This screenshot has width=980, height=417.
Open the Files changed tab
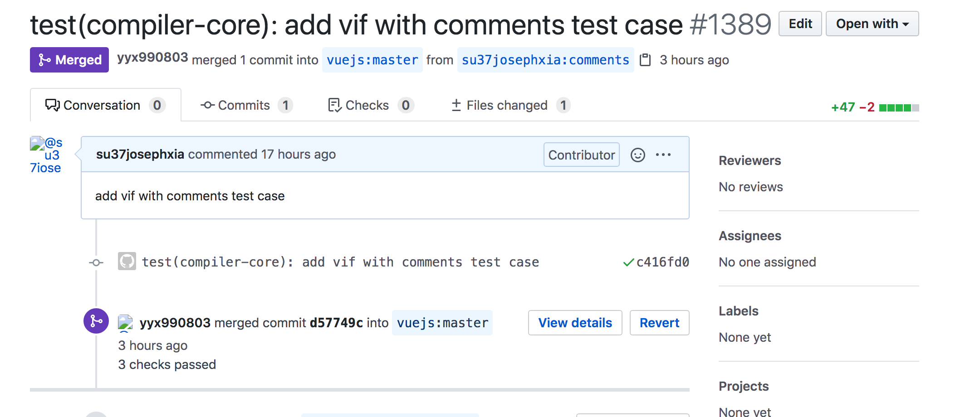coord(510,105)
